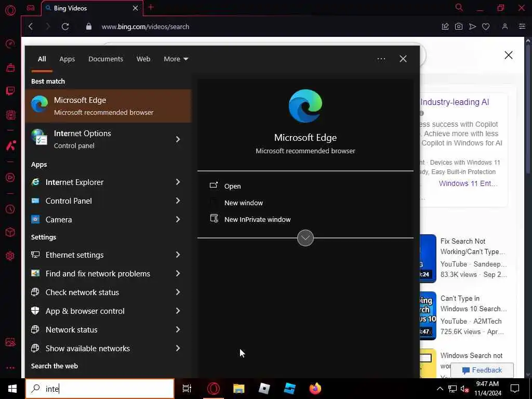Go back to previous page
532x399 pixels.
point(31,26)
